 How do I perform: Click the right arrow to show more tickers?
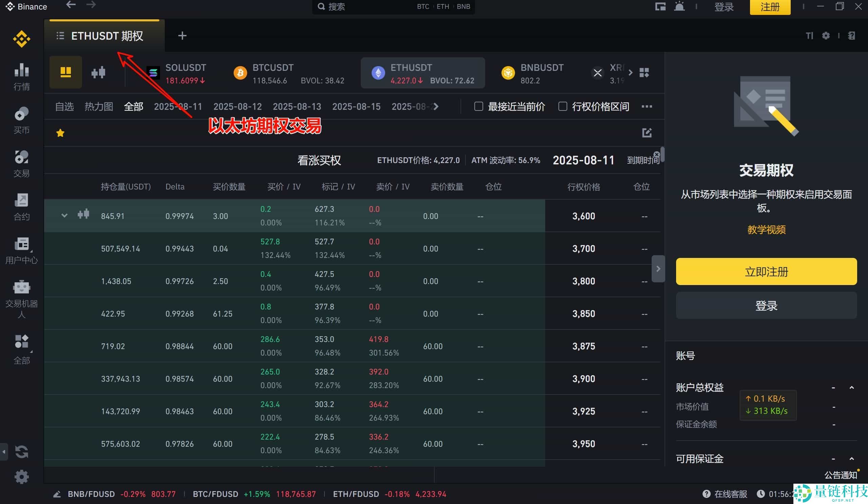[x=631, y=72]
